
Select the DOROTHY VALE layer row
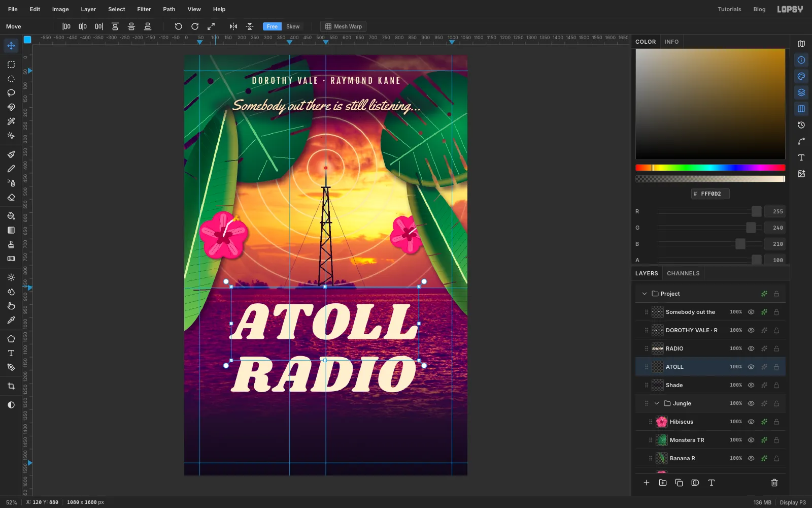point(710,330)
